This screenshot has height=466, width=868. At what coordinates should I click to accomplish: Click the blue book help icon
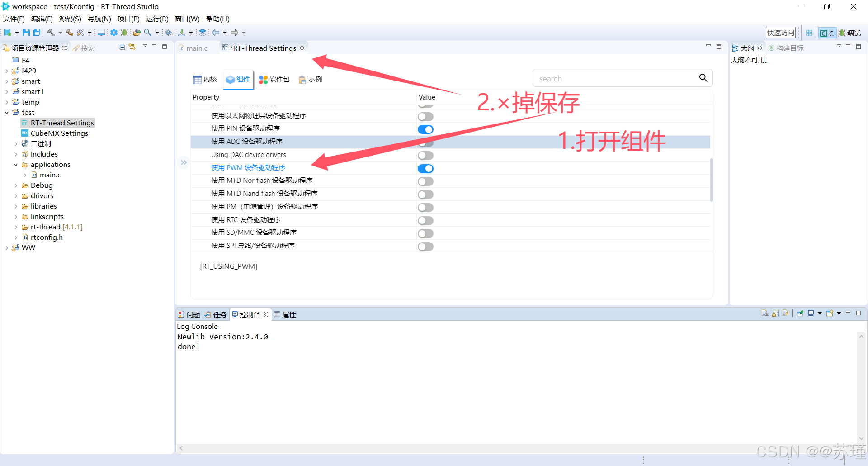169,33
